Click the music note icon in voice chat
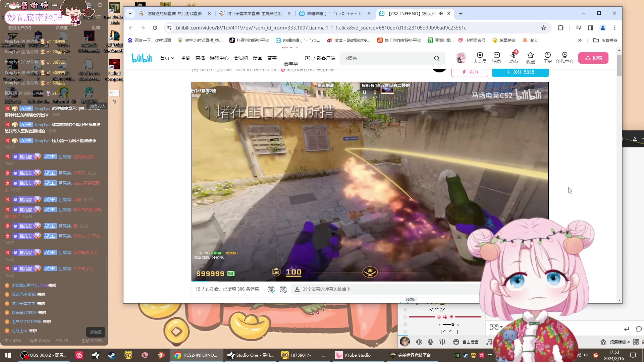 (x=489, y=342)
